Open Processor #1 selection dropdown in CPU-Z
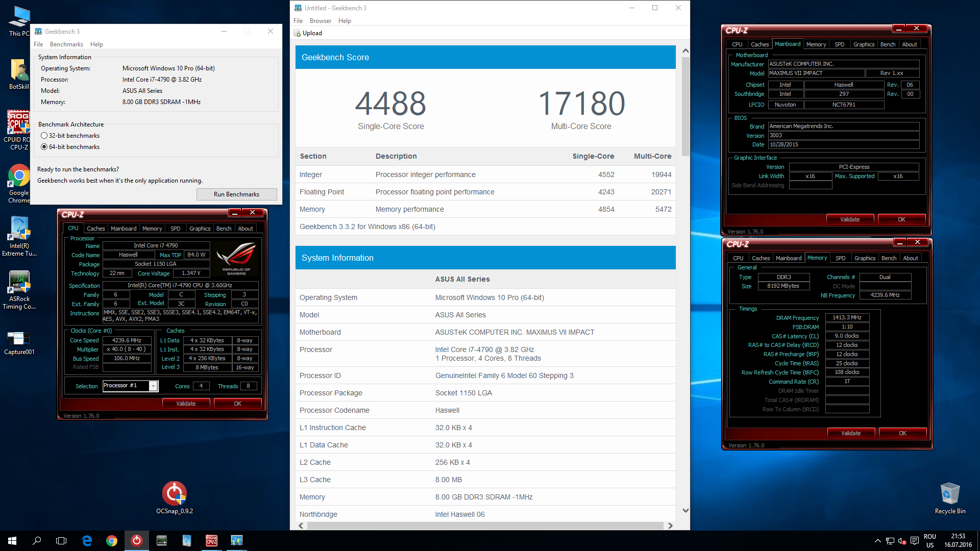Screen dimensions: 980x551 (x=153, y=386)
